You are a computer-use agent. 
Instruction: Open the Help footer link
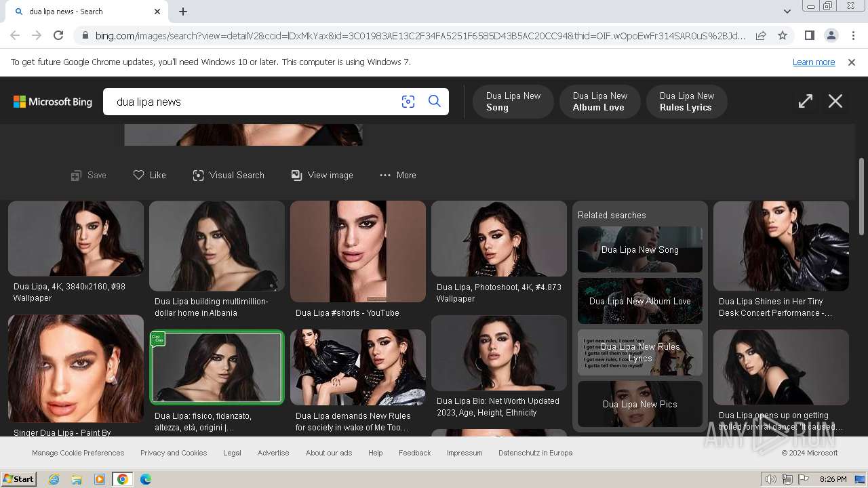coord(375,453)
